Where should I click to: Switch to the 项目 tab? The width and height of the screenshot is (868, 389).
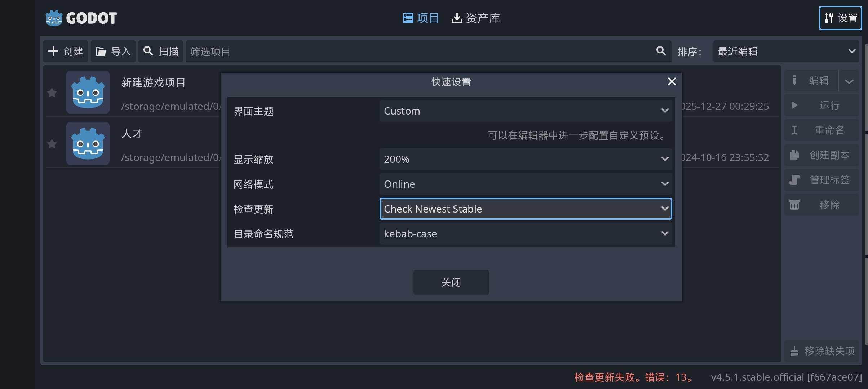pyautogui.click(x=421, y=18)
